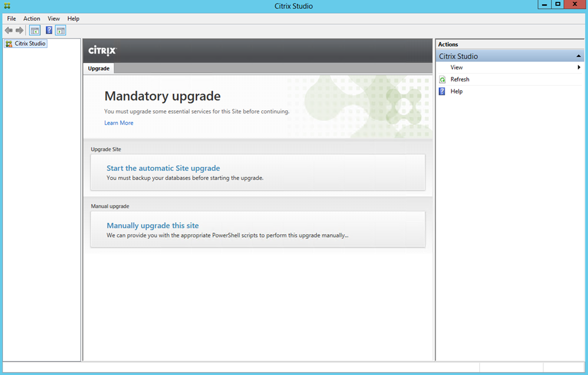Toggle the console tree pane icon
This screenshot has width=588, height=375.
(35, 30)
